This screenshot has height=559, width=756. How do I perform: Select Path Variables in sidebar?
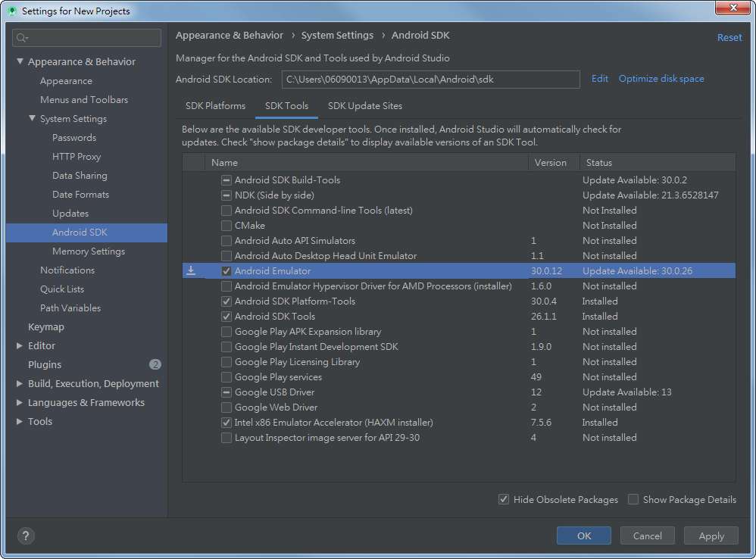(70, 308)
